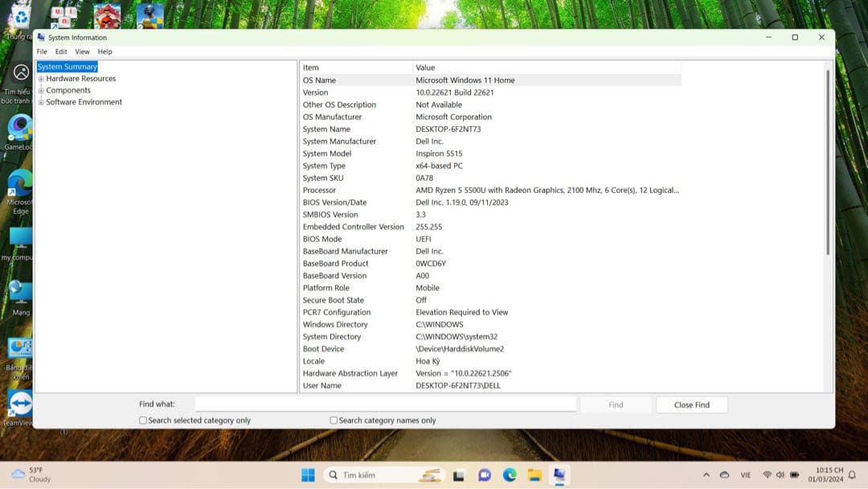Show hidden tray icons via the chevron
868x489 pixels.
click(x=706, y=475)
